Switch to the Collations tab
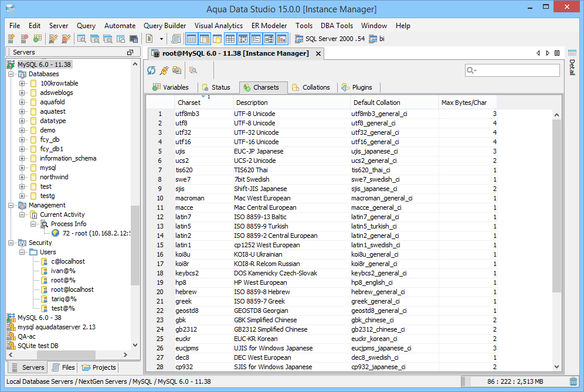Image resolution: width=584 pixels, height=392 pixels. coord(311,87)
